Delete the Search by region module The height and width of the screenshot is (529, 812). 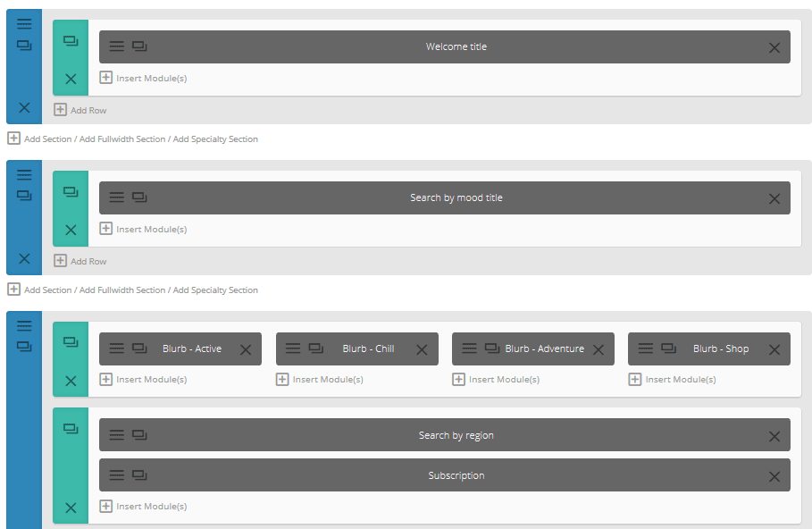coord(774,436)
